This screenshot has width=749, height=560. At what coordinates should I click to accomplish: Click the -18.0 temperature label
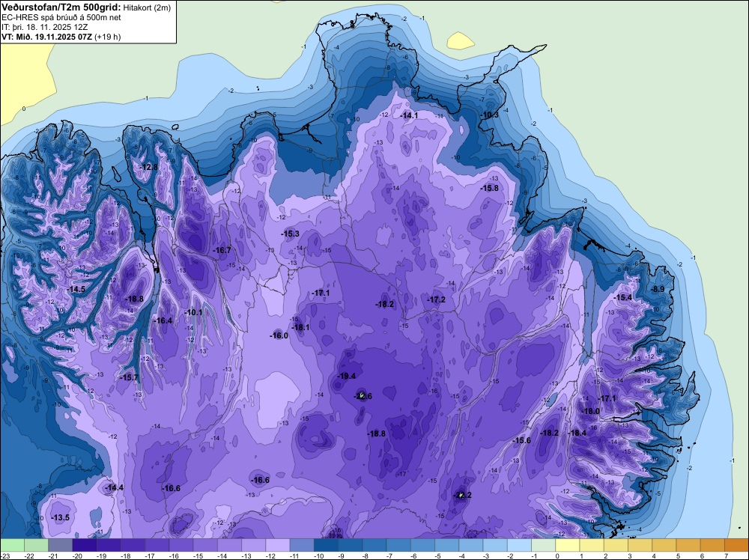coord(590,411)
